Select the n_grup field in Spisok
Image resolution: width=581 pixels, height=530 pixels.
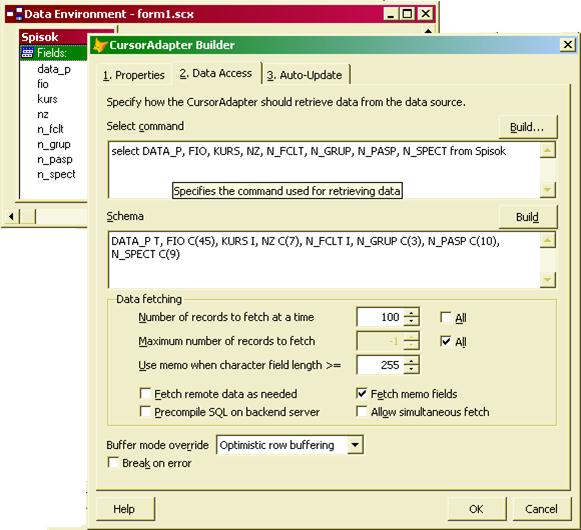(54, 144)
